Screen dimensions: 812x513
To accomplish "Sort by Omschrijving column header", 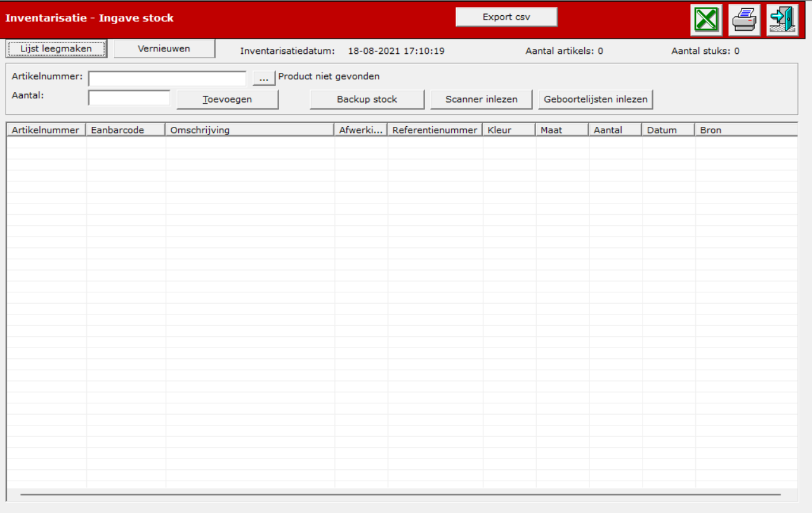I will point(249,130).
